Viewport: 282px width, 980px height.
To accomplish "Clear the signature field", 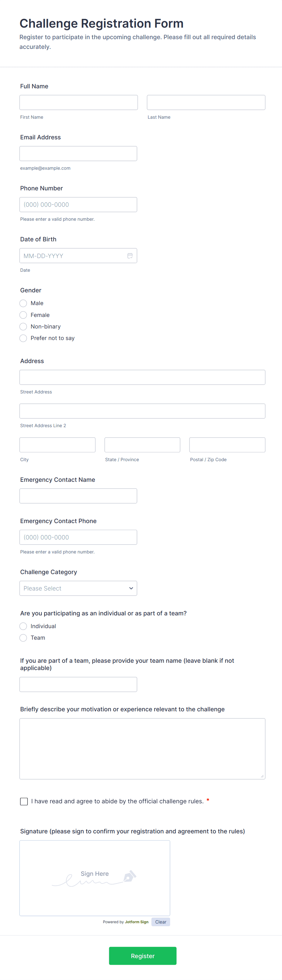I will coord(160,922).
